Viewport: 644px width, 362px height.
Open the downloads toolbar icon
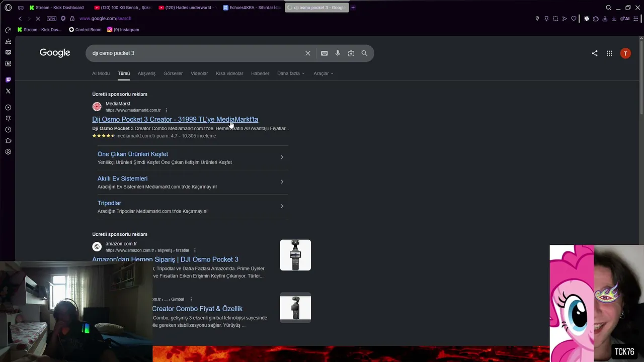click(x=614, y=19)
